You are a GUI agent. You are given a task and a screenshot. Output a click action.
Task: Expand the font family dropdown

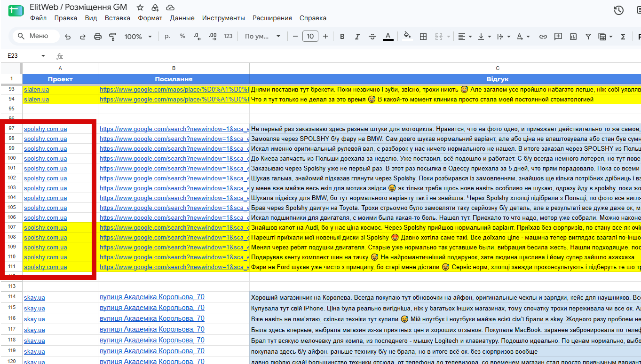coord(262,37)
